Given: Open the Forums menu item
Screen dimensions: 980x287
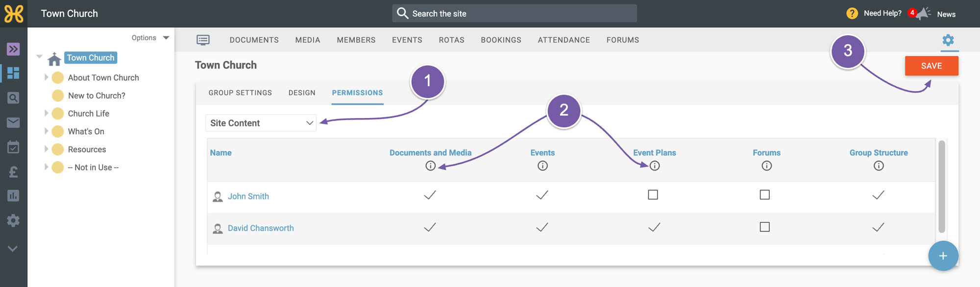Looking at the screenshot, I should click(623, 40).
